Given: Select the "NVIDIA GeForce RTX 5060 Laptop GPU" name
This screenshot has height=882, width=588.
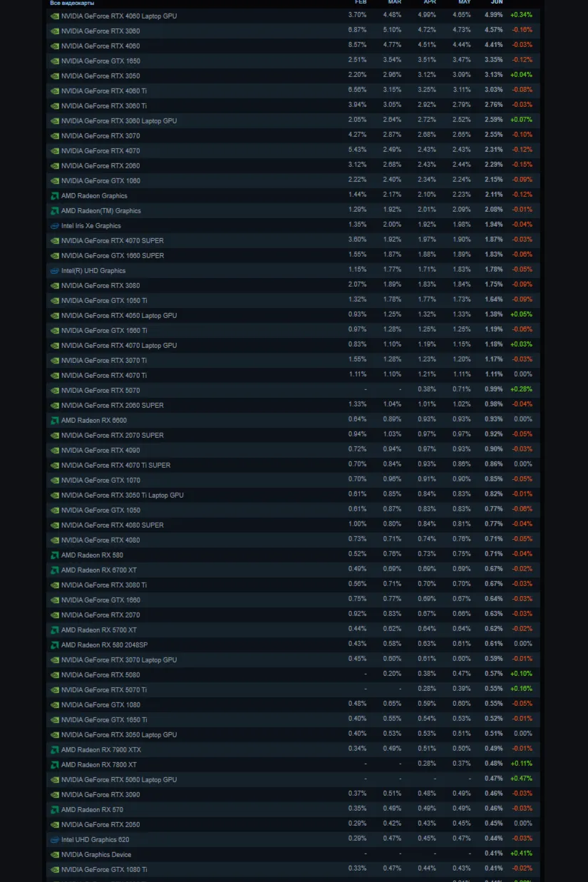Looking at the screenshot, I should tap(119, 779).
